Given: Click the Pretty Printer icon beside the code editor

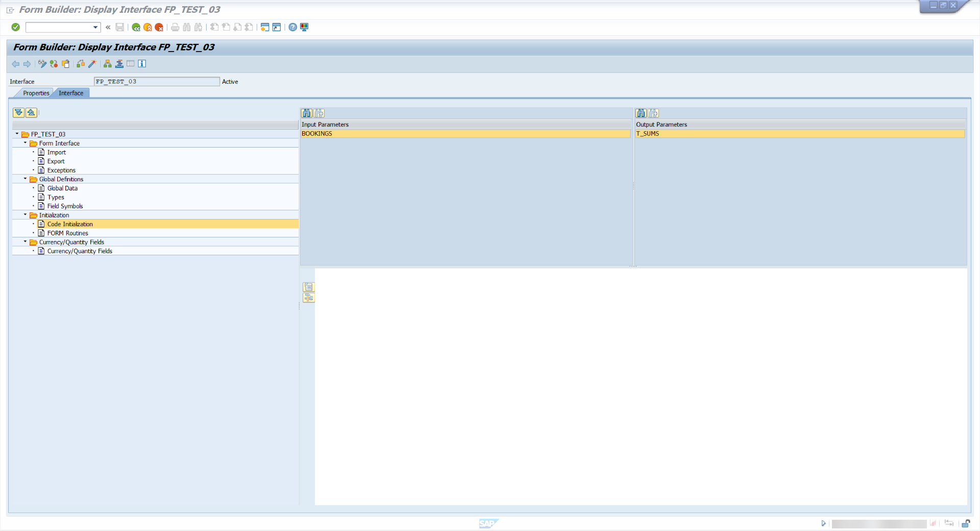Looking at the screenshot, I should click(x=309, y=287).
